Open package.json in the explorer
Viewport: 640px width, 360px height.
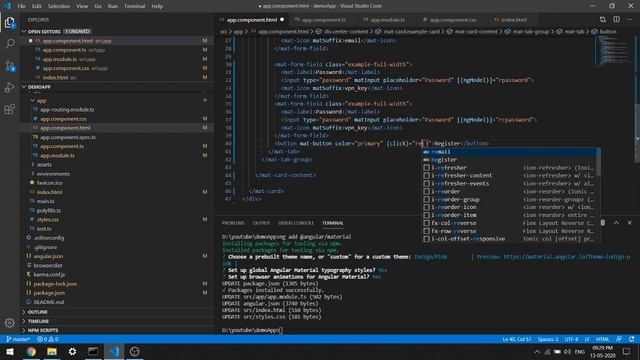(49, 293)
